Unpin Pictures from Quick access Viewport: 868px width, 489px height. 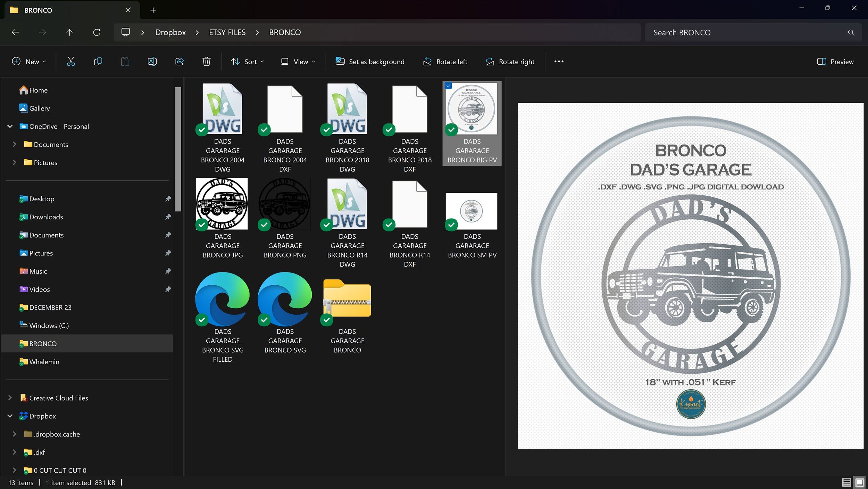(168, 253)
